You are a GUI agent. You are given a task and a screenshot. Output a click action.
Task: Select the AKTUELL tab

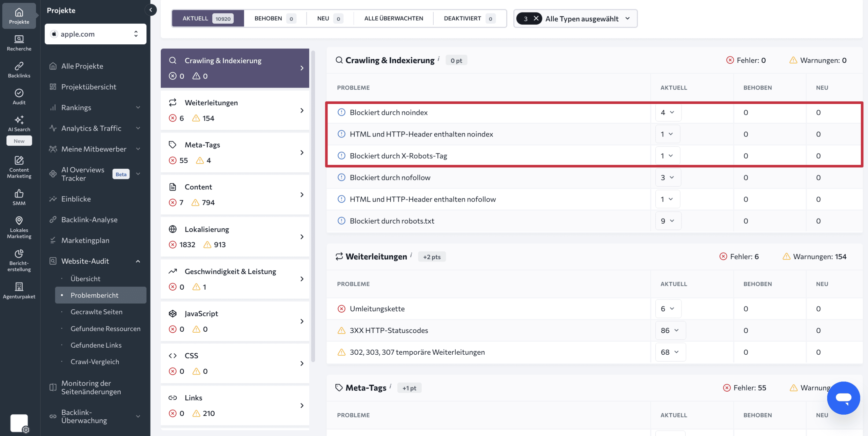(208, 18)
